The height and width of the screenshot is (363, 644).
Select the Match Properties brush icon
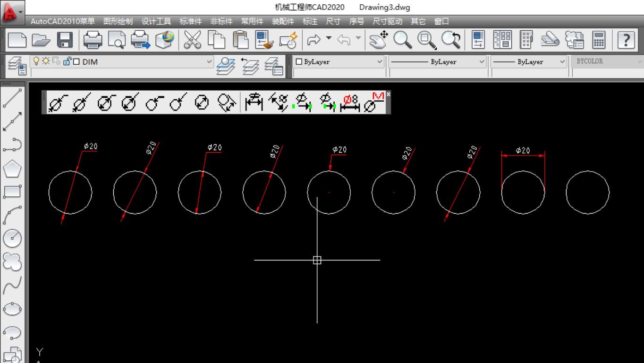click(264, 40)
